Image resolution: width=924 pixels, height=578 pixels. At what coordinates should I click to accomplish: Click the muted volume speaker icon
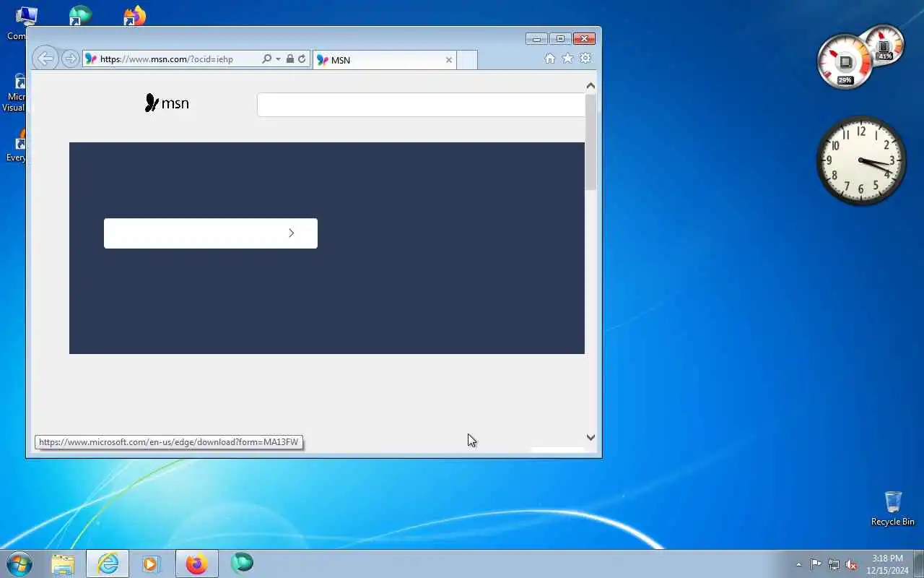(x=851, y=564)
